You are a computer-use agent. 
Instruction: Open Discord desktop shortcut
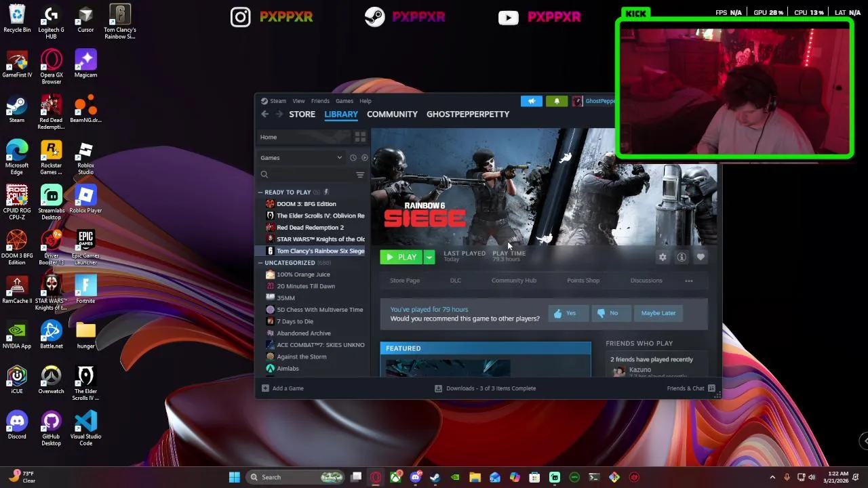pos(17,425)
